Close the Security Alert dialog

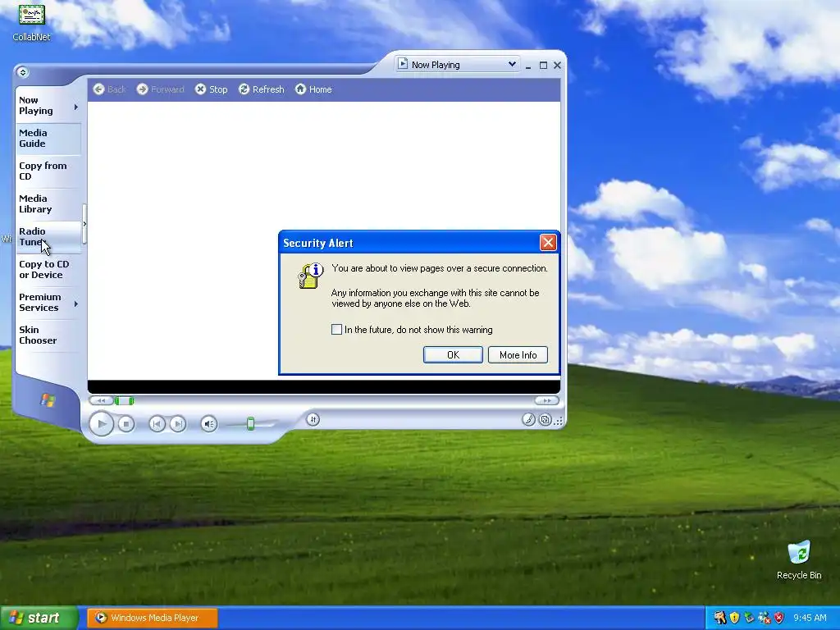click(x=547, y=243)
